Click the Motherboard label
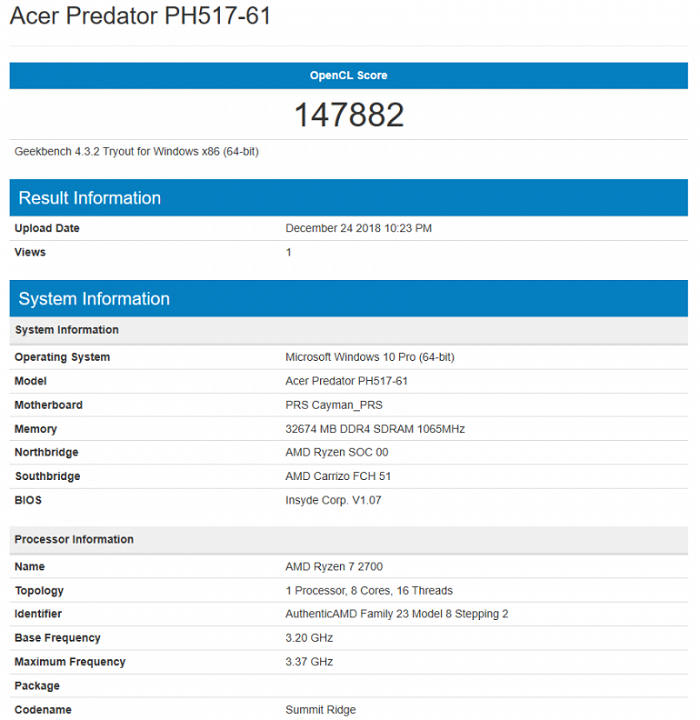 pos(48,405)
